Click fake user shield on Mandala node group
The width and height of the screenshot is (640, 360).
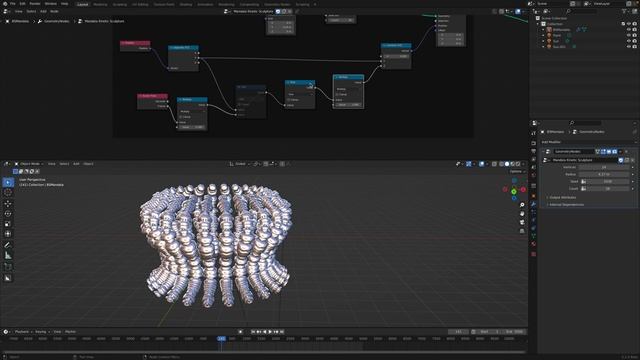click(x=621, y=160)
